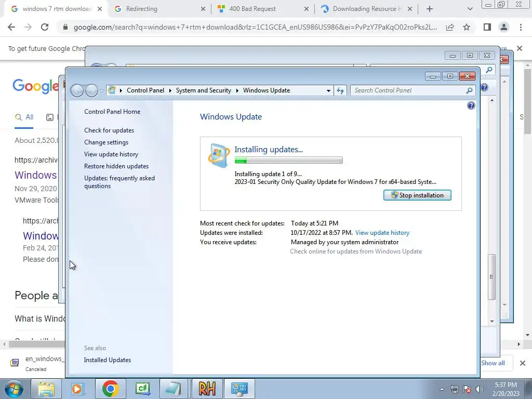This screenshot has width=532, height=399.
Task: Switch to the 400 Bad Request tab
Action: coord(263,9)
